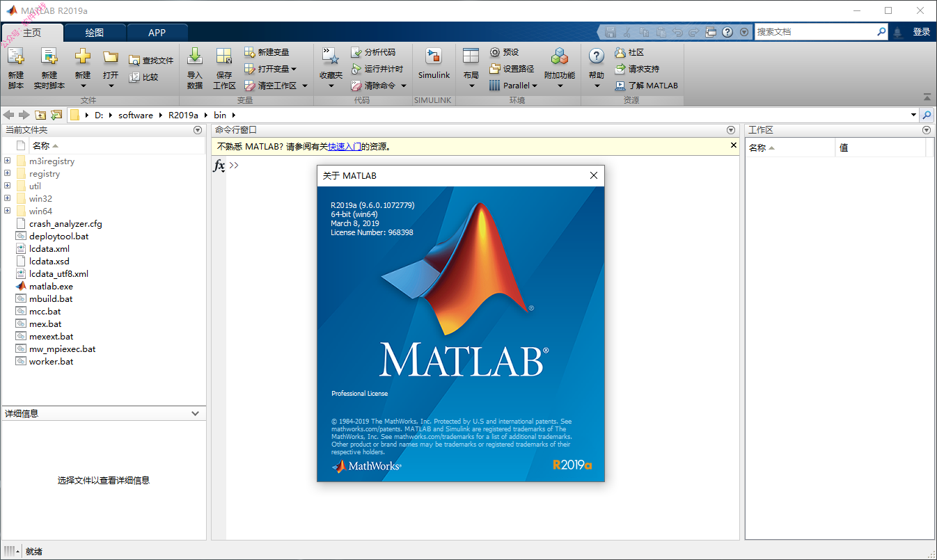
Task: Open the 收藏夹 (Favorites) dropdown
Action: coord(331,86)
